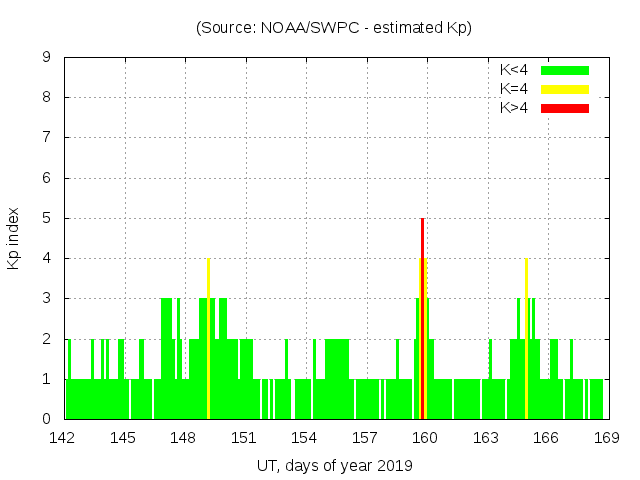
Task: Click the yellow bar near day 165
Action: 526,340
